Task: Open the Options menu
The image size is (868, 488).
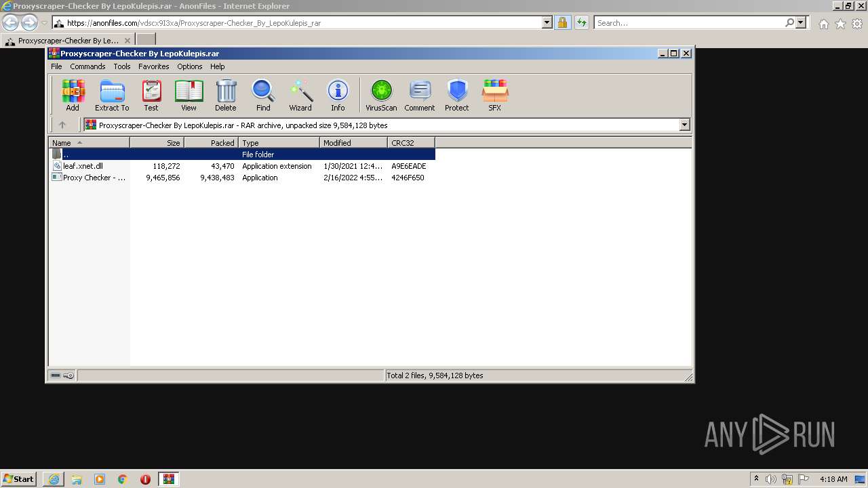Action: click(190, 66)
